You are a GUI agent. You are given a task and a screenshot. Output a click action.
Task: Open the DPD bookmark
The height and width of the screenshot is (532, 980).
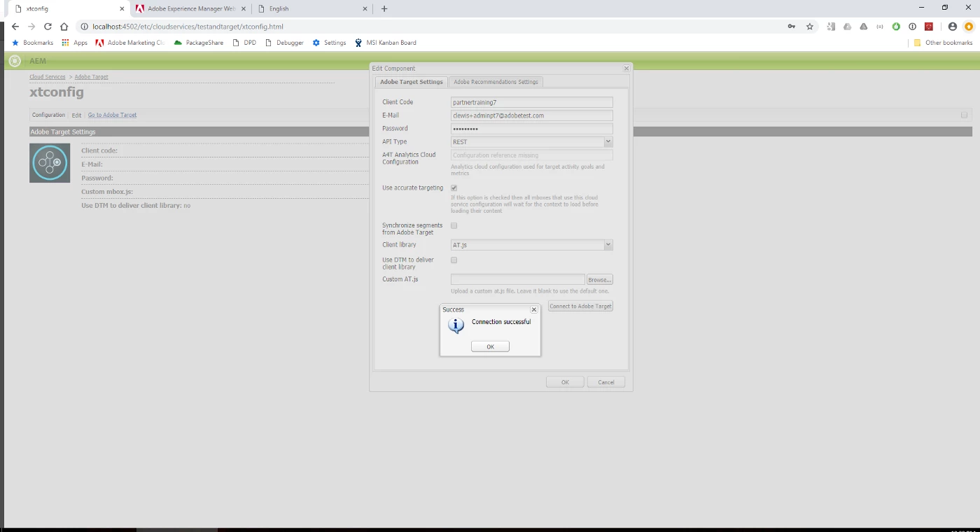pos(244,43)
